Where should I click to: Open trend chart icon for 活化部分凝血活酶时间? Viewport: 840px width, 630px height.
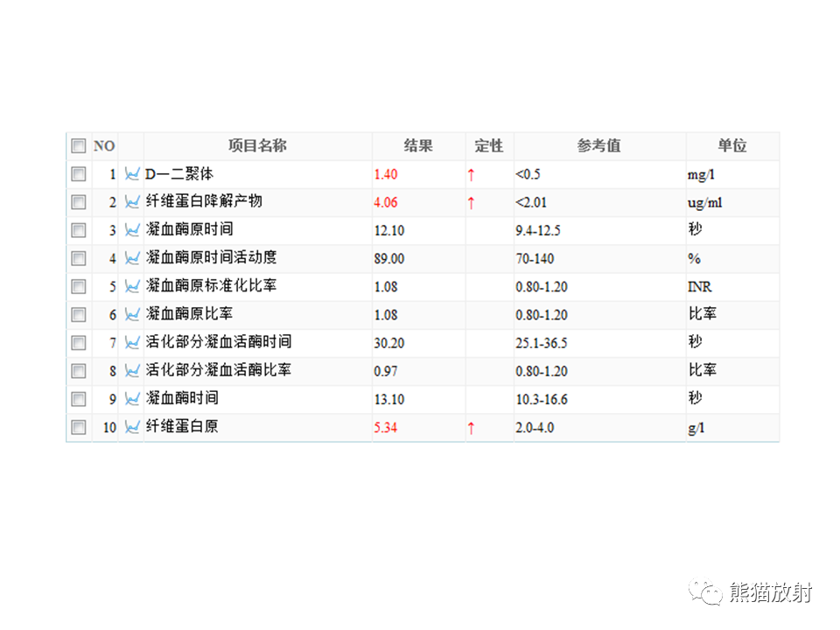(132, 343)
